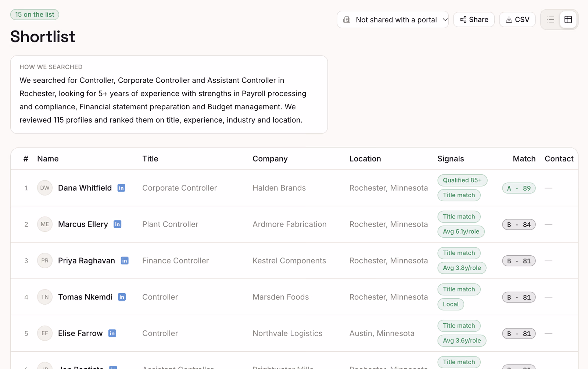Switch to table view
Screen dimensions: 588x369
pos(568,19)
